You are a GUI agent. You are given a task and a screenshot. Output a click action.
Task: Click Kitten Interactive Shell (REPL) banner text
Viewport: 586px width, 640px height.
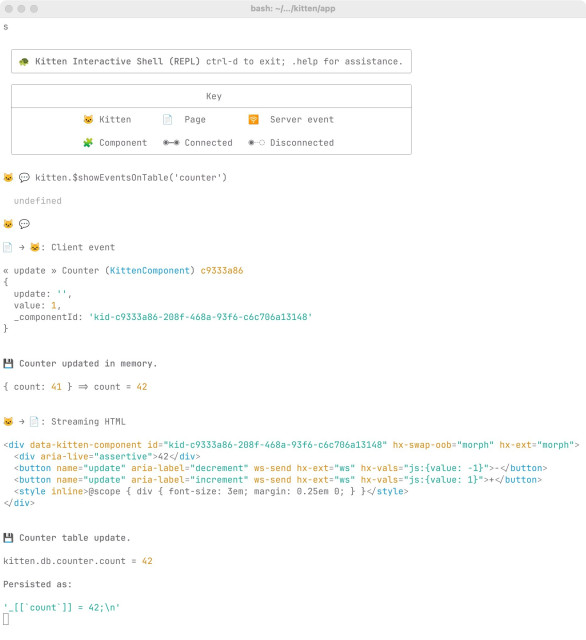pyautogui.click(x=118, y=62)
